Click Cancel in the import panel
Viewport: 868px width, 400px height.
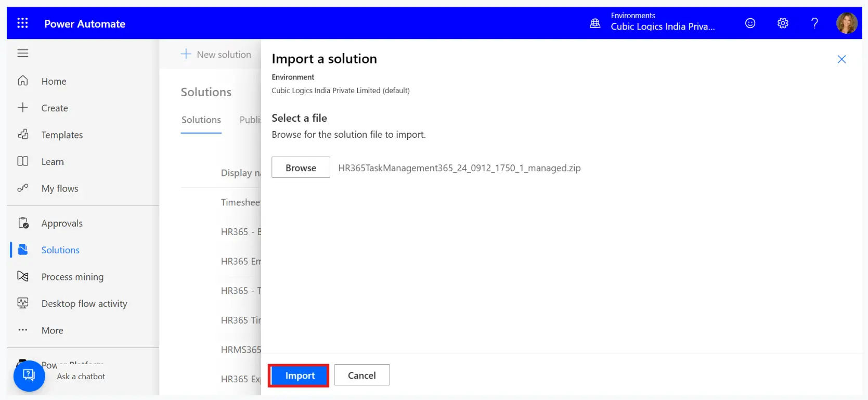pos(361,375)
